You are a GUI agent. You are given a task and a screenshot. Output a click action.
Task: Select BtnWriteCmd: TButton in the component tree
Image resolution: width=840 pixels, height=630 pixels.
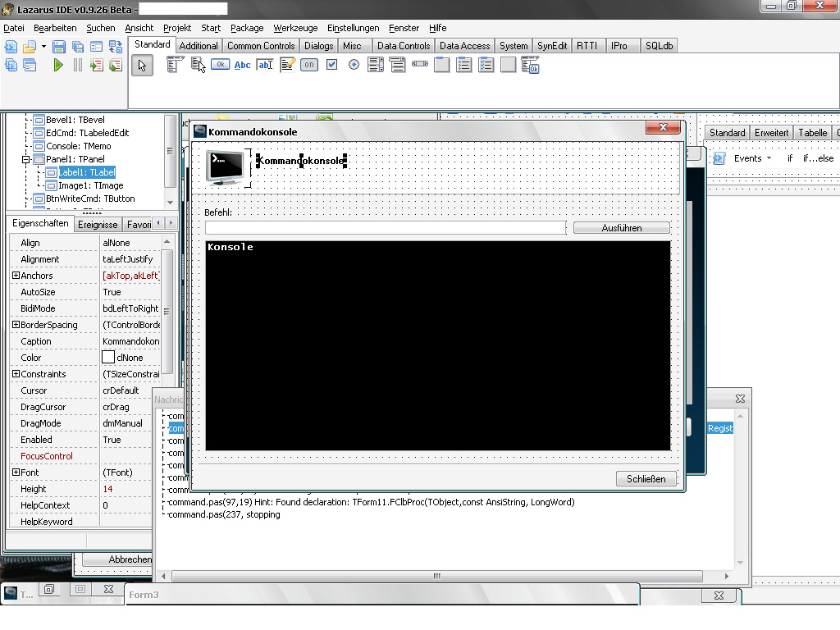pos(90,199)
